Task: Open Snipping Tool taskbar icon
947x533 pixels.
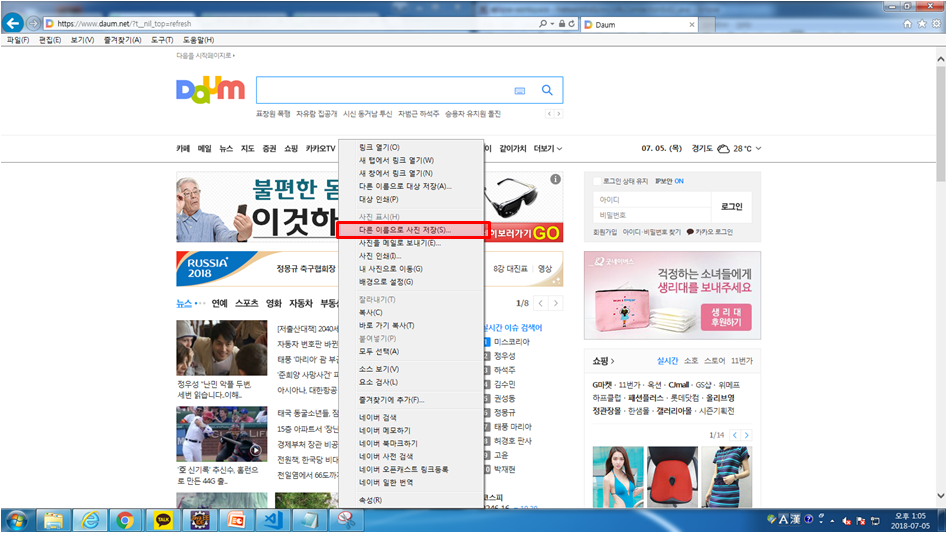Action: coord(346,520)
